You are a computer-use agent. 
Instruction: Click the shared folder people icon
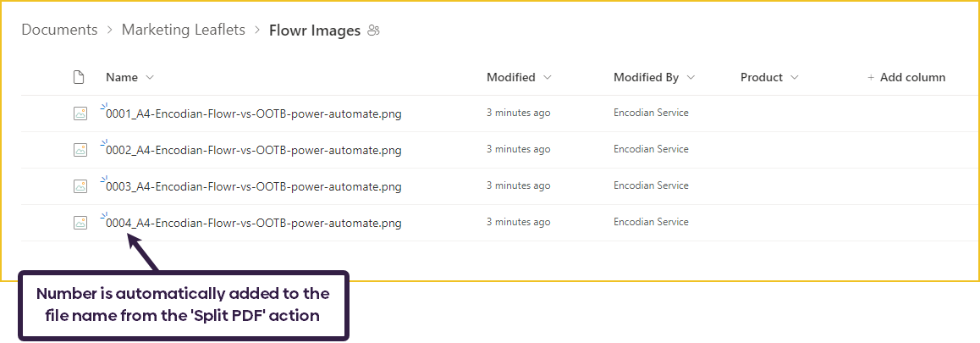click(x=374, y=30)
